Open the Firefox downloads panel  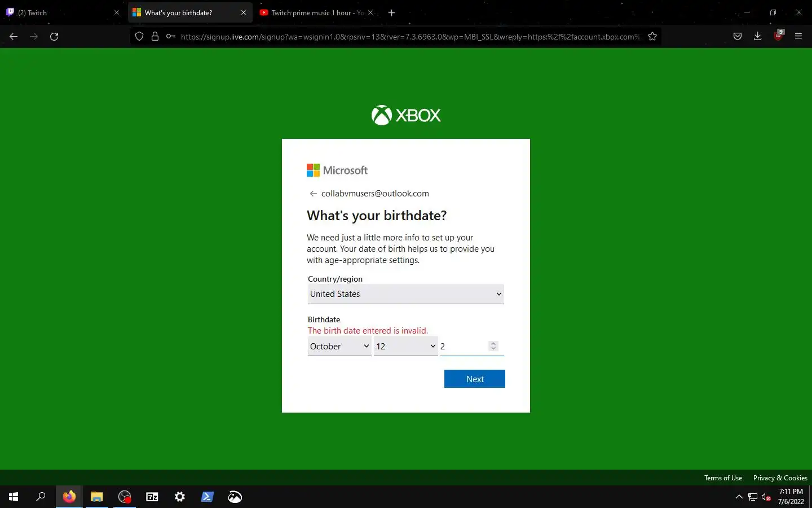(x=758, y=37)
